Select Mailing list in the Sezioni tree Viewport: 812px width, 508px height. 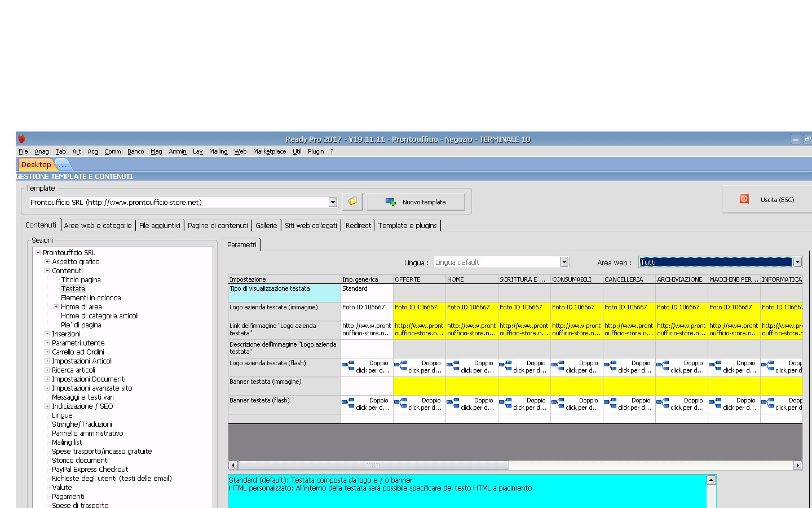point(67,443)
